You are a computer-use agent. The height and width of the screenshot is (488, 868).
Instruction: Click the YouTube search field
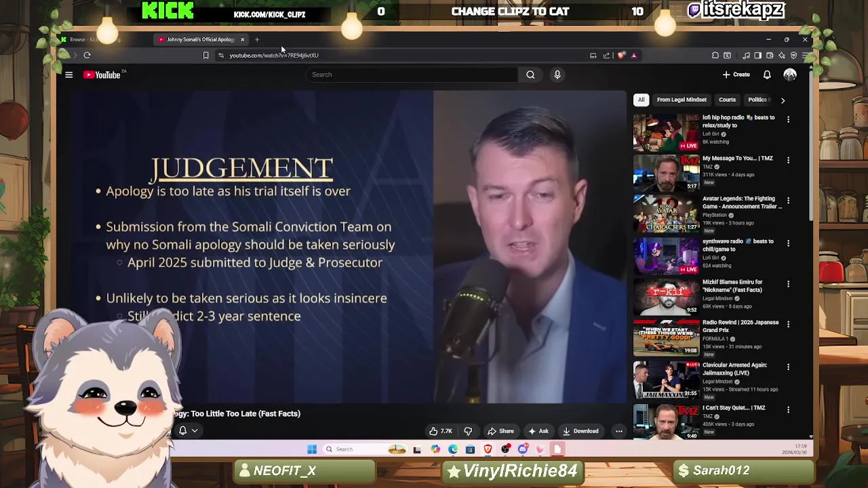(x=412, y=75)
